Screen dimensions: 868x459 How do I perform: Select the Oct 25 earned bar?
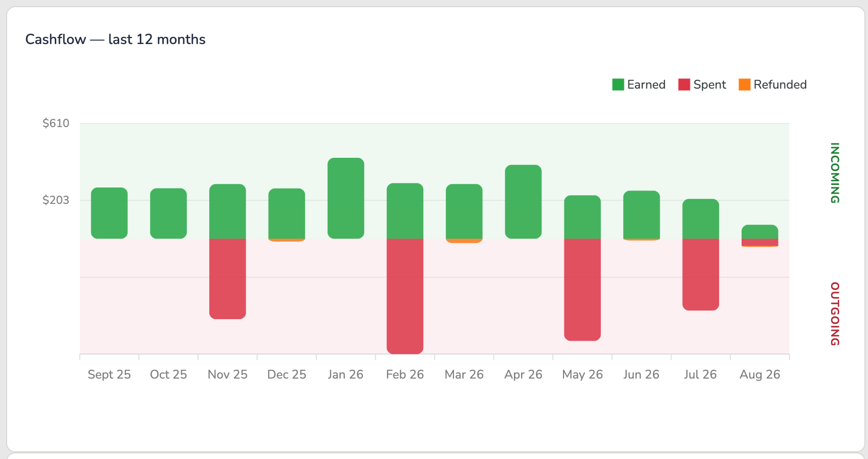[168, 214]
